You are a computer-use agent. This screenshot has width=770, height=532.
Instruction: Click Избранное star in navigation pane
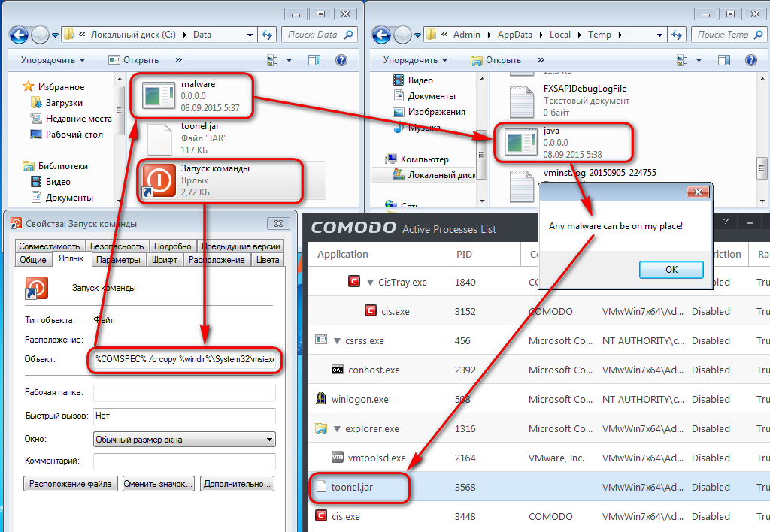click(x=29, y=87)
